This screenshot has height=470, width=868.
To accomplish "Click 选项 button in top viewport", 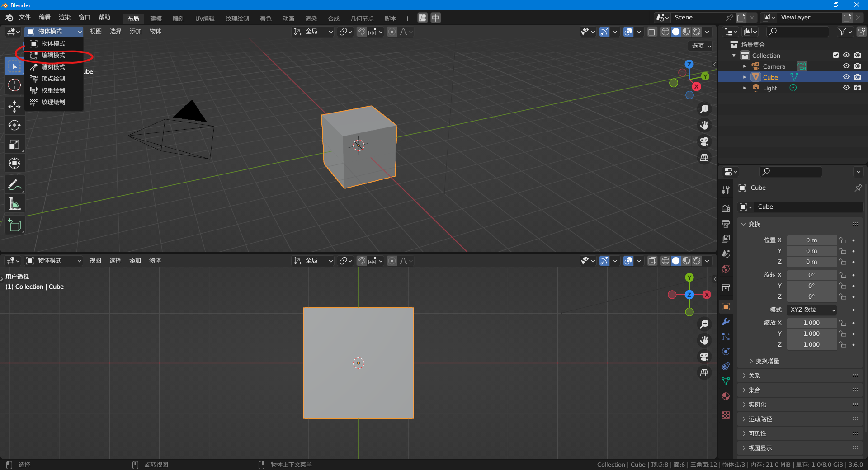I will click(702, 46).
